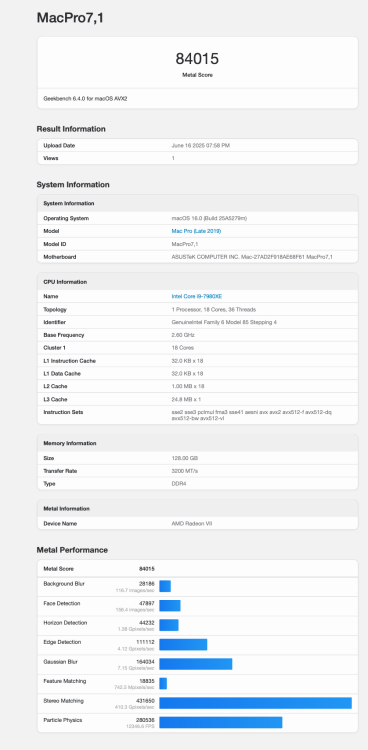Click the June 16 2025 07:58 PM upload date
368x750 pixels.
tap(201, 145)
